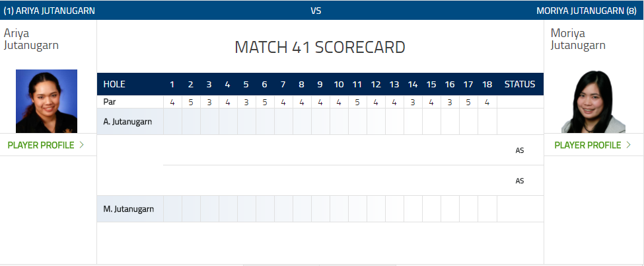Screen dimensions: 644x266
Task: Select the (1) Ariya Jutanugarn header name
Action: pyautogui.click(x=50, y=11)
